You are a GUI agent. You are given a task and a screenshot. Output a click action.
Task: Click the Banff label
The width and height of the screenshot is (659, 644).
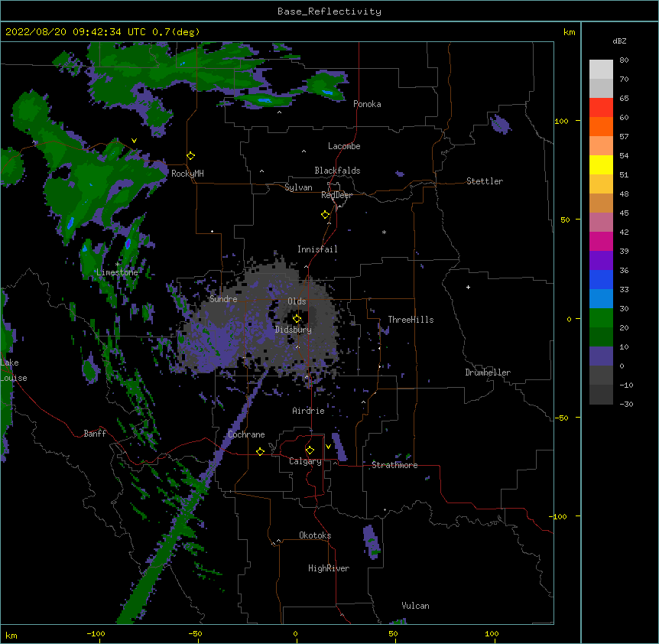(95, 434)
